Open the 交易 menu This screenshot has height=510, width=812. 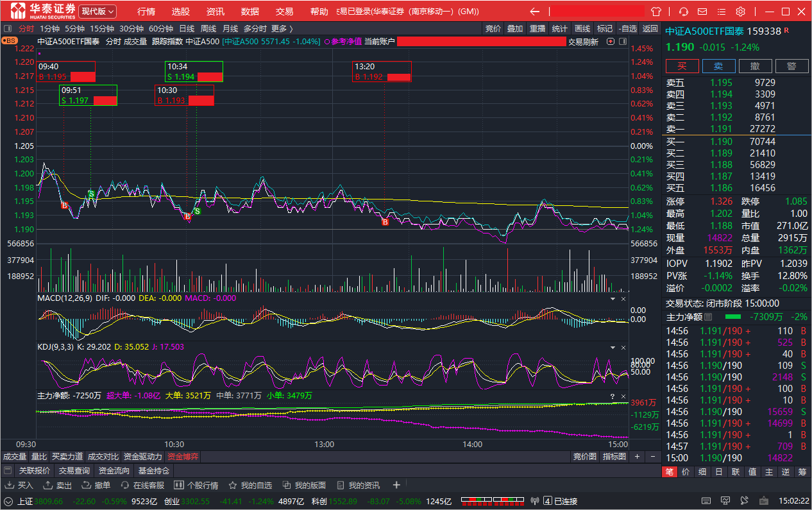pyautogui.click(x=284, y=12)
